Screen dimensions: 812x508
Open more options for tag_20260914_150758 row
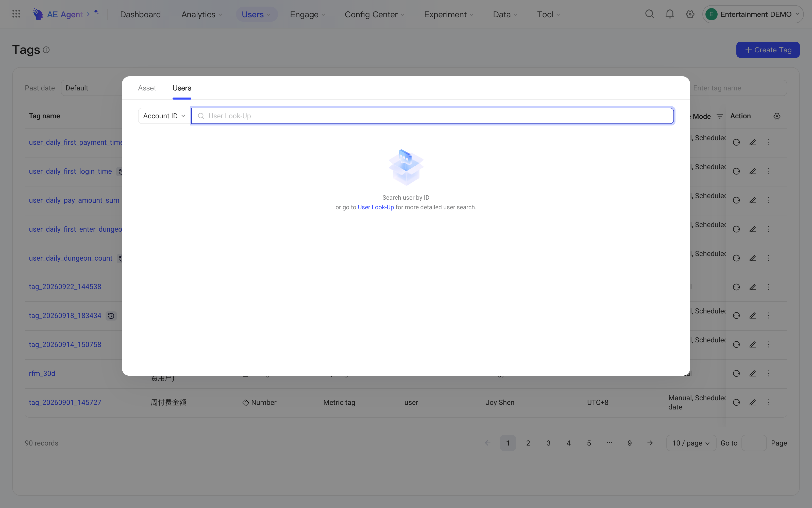769,344
